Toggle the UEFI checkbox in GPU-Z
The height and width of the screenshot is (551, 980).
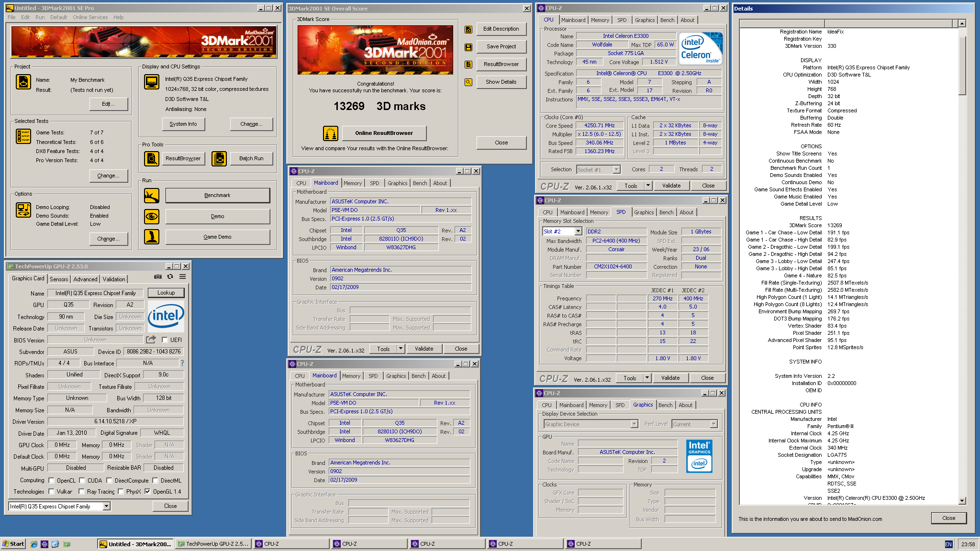[165, 340]
